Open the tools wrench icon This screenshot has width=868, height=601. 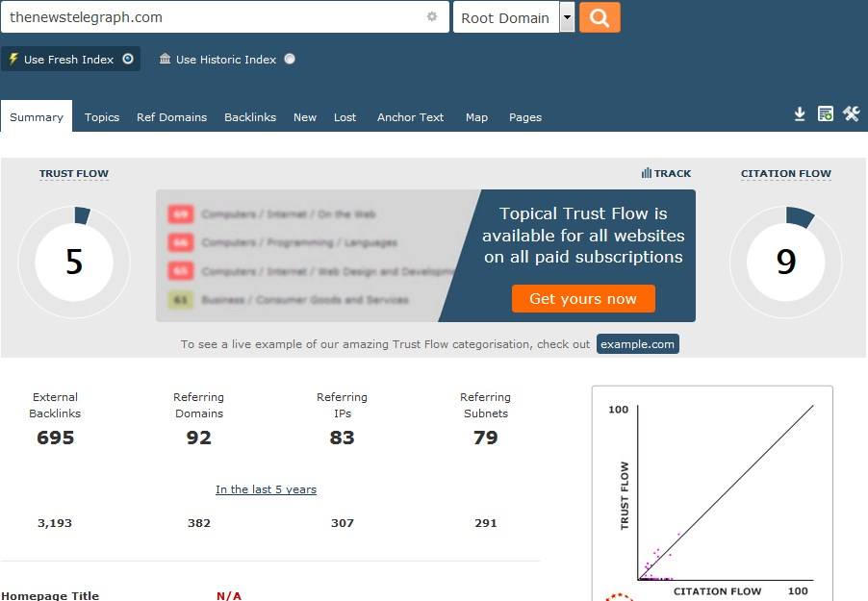(851, 114)
